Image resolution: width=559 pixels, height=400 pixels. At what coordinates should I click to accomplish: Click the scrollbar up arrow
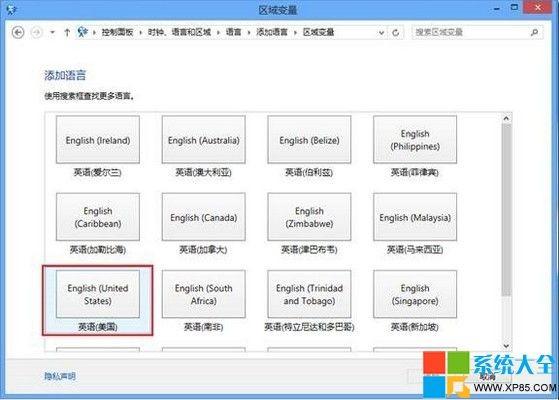(x=506, y=119)
